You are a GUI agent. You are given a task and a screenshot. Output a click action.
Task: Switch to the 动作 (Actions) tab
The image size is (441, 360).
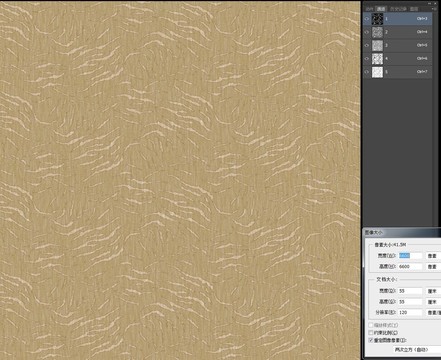[x=369, y=9]
